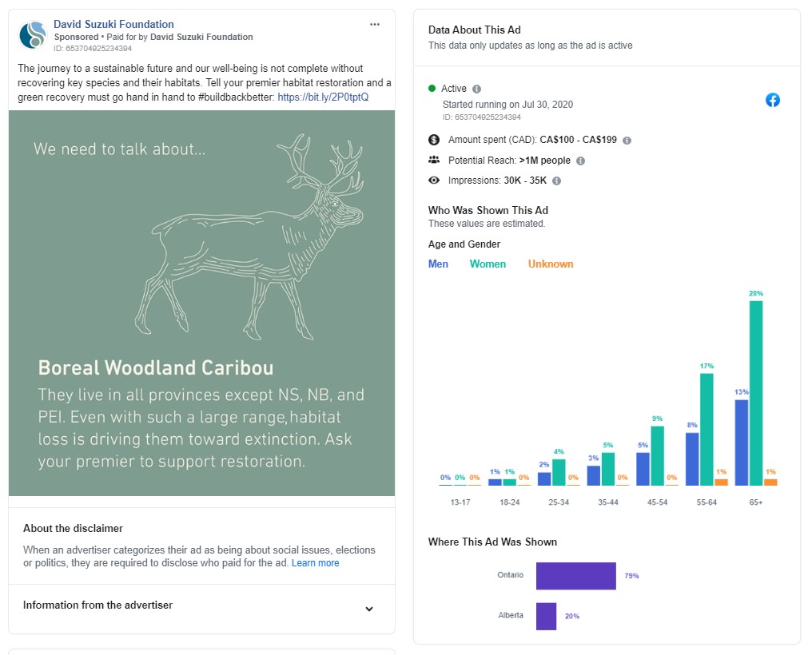This screenshot has height=655, width=812.
Task: Click the 'Data About This Ad' heading
Action: tap(475, 30)
